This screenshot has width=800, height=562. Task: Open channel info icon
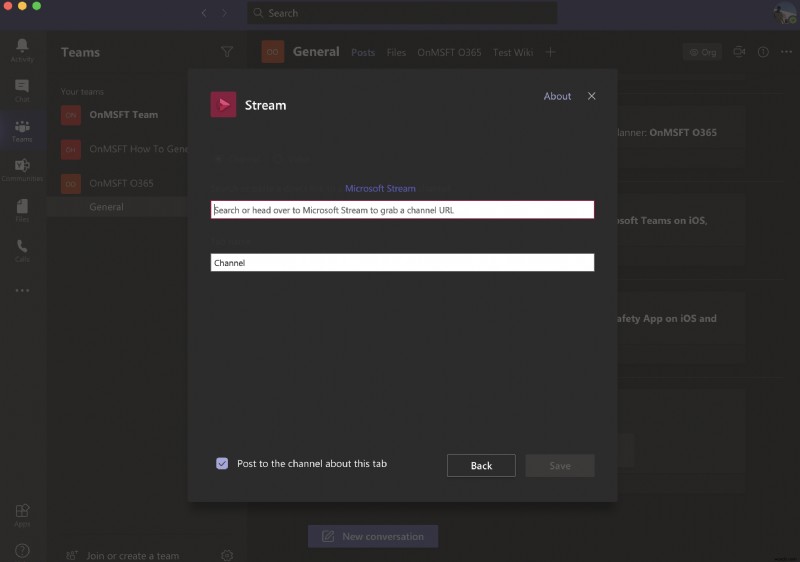763,52
